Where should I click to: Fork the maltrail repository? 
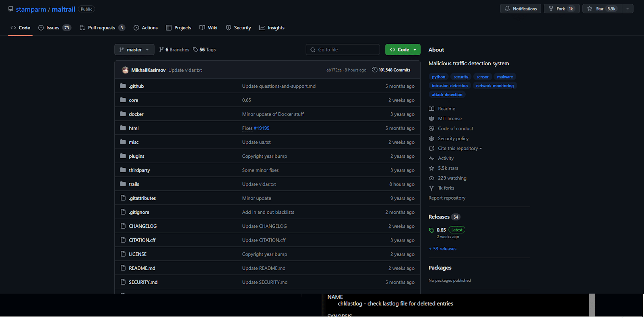pos(562,9)
